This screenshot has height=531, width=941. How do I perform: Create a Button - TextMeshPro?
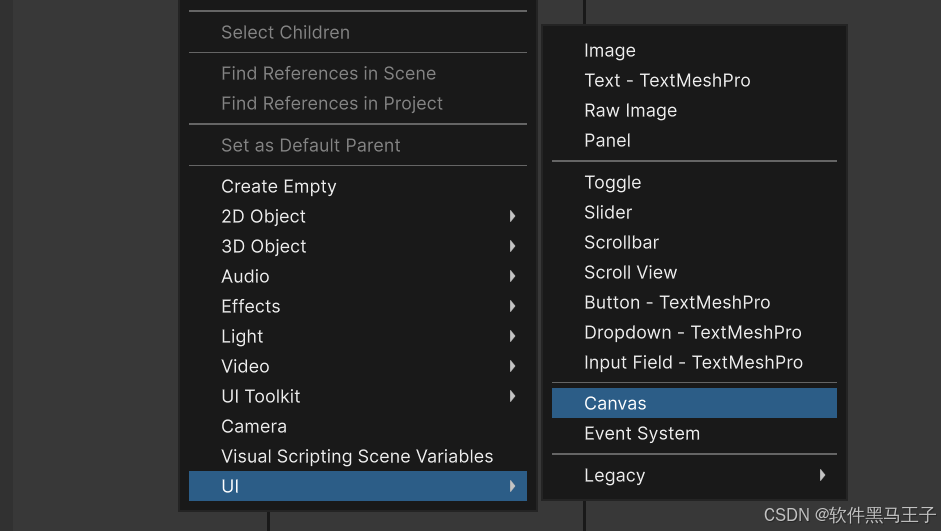[x=676, y=302]
